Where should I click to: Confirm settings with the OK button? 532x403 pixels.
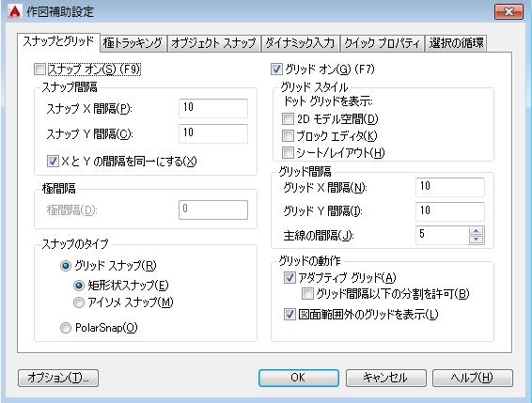299,378
